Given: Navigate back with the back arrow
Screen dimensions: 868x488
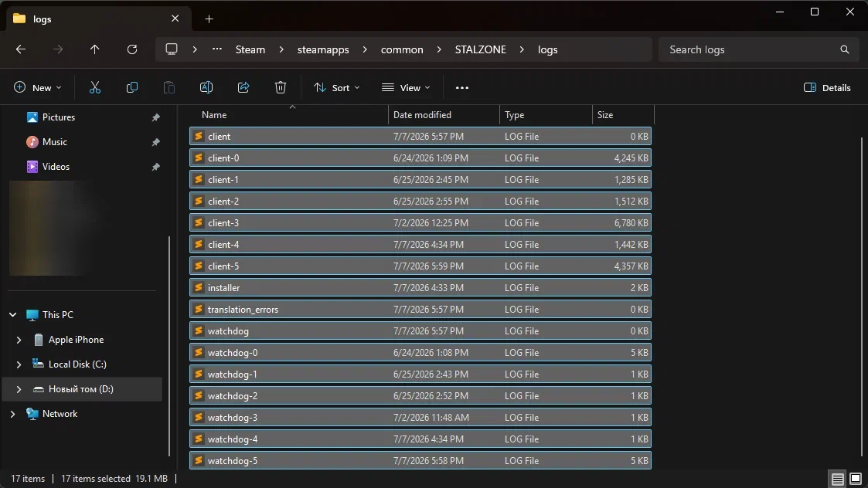Looking at the screenshot, I should point(21,49).
